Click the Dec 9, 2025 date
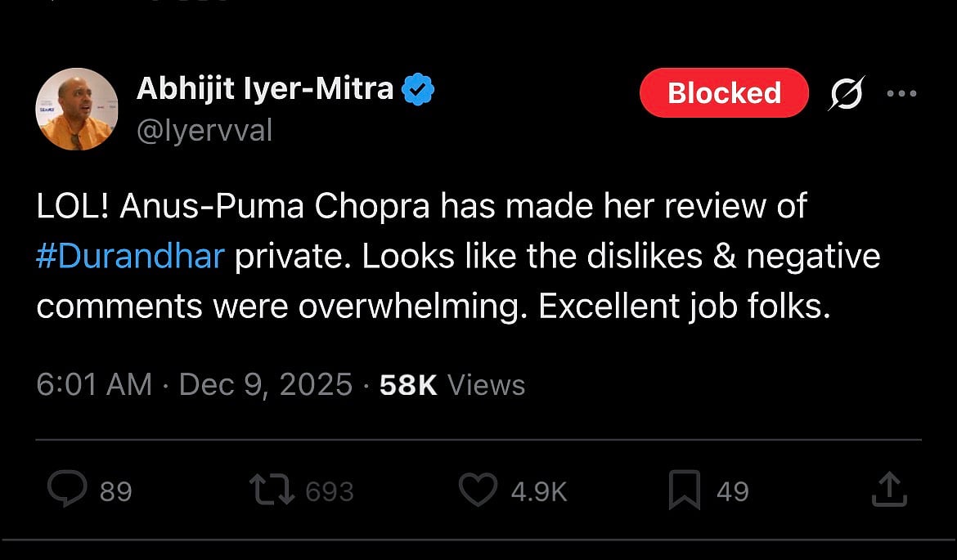 (x=266, y=384)
